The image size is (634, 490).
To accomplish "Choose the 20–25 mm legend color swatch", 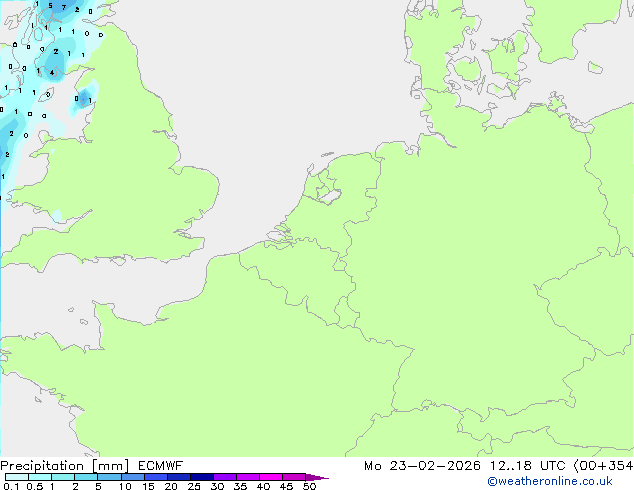I will pyautogui.click(x=179, y=477).
